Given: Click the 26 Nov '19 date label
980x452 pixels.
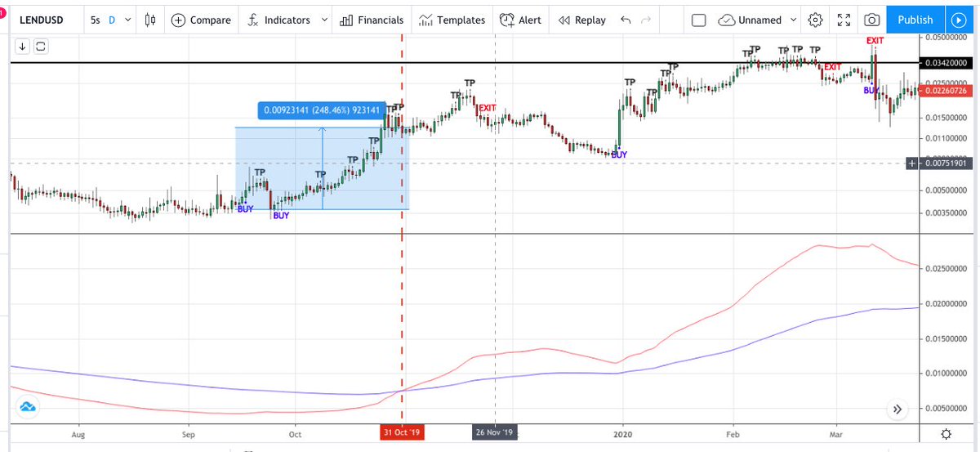Looking at the screenshot, I should [x=495, y=432].
